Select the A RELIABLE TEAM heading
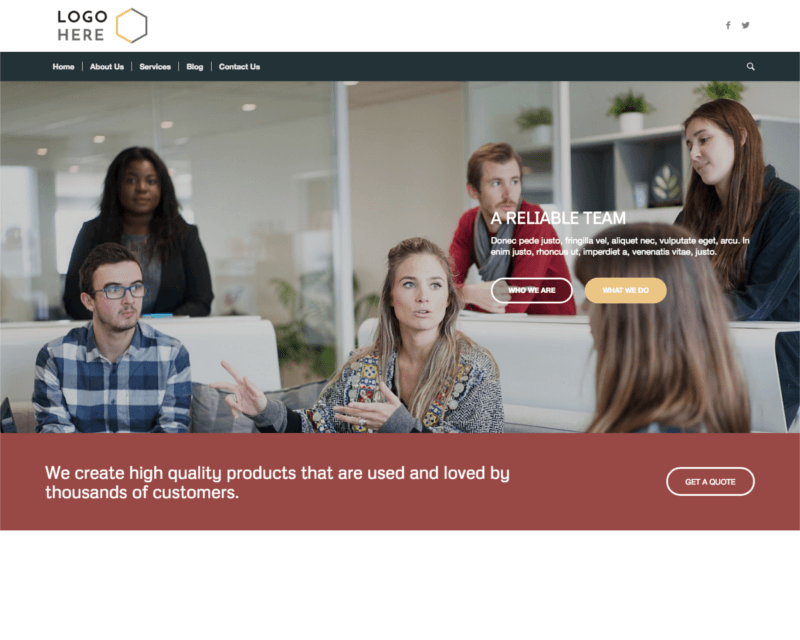Viewport: 800px width, 640px height. click(x=558, y=218)
